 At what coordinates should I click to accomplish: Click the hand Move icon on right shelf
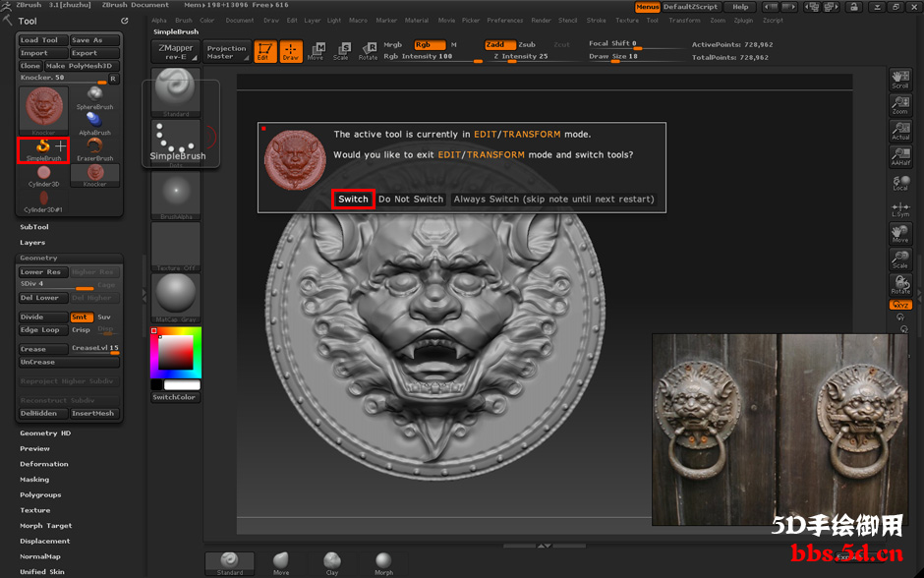coord(900,234)
